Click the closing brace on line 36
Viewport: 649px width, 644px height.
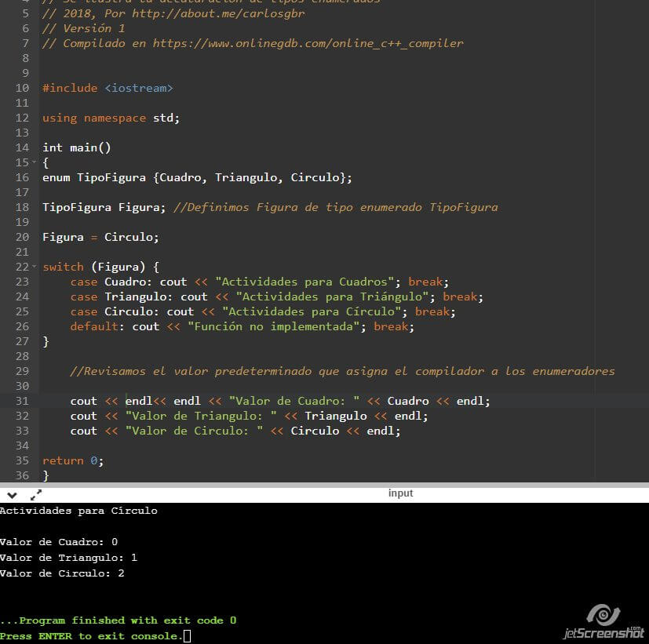(46, 475)
